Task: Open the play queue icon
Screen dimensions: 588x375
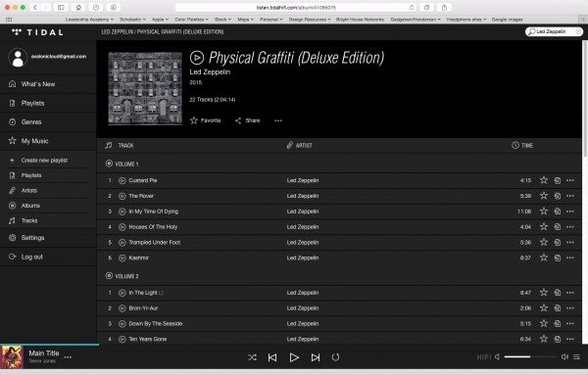Action: point(576,357)
